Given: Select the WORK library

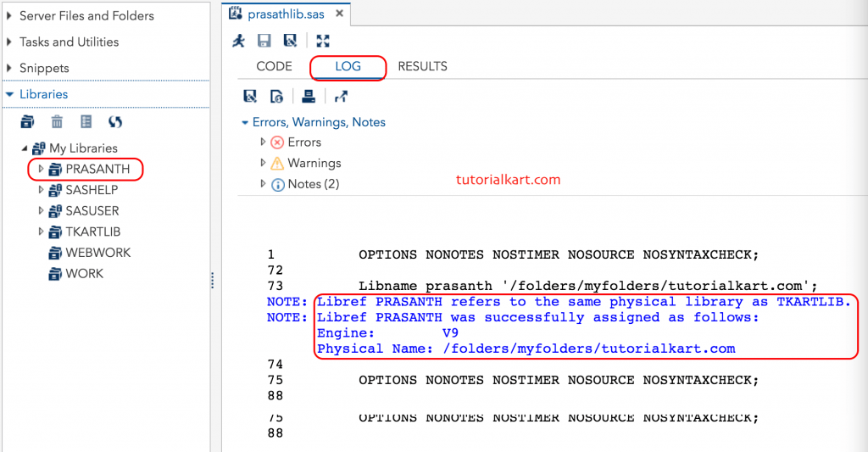Looking at the screenshot, I should click(x=84, y=274).
